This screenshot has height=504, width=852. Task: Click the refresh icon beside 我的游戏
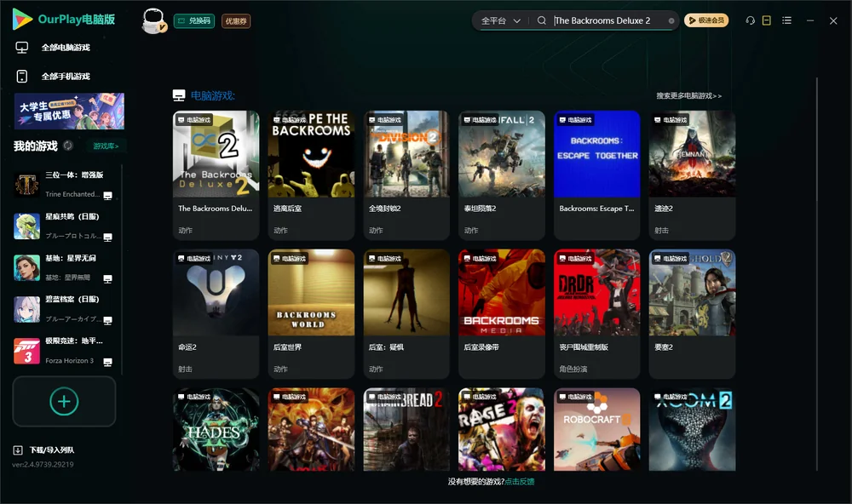coord(68,146)
